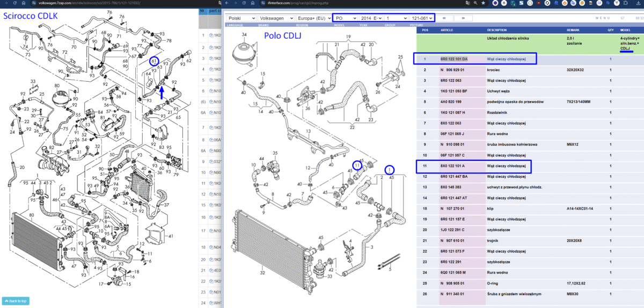
Task: Select article N 107 270 01
Action: 452,207
